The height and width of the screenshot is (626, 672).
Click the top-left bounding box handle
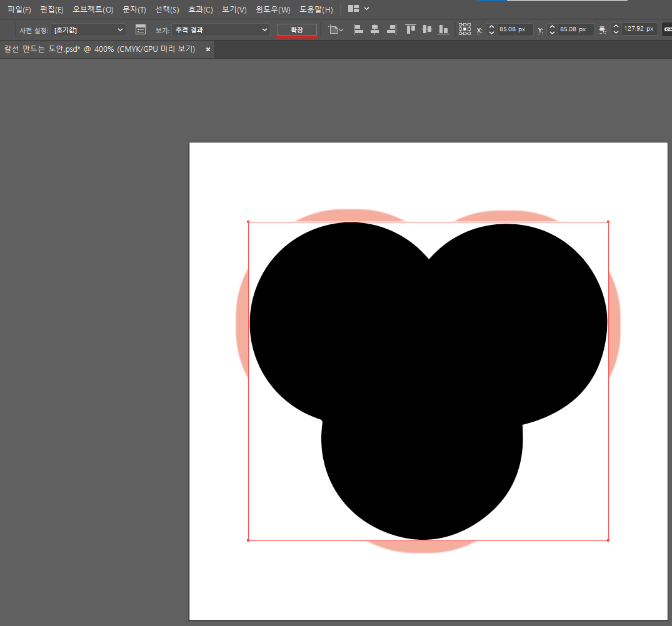[248, 222]
